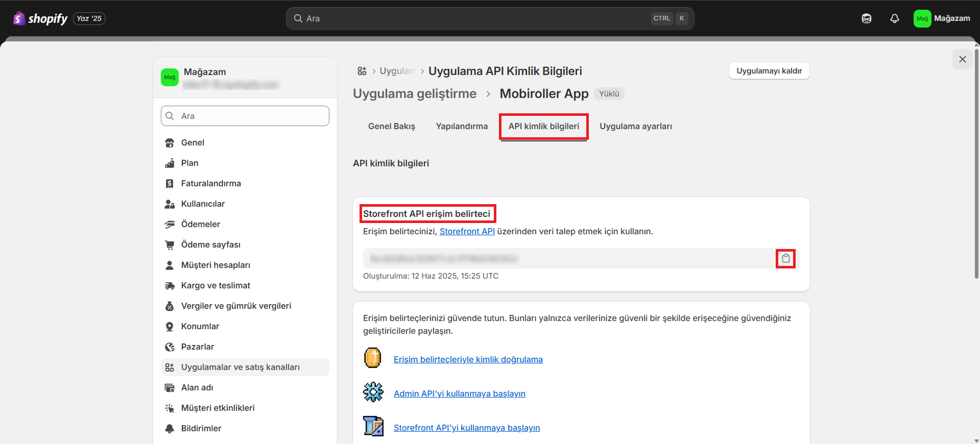The image size is (980, 444).
Task: Click the Alan adı domain icon
Action: (x=170, y=388)
